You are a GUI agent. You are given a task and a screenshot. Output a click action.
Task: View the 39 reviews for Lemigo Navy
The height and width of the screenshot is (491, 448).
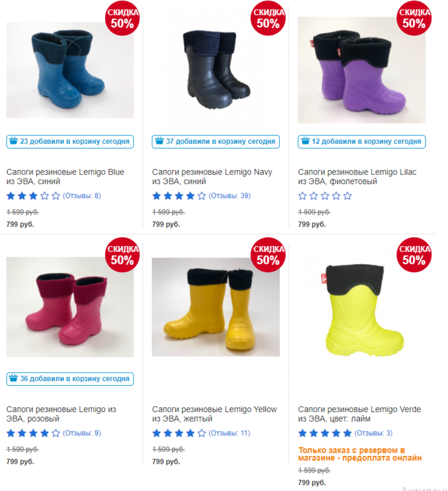[229, 196]
